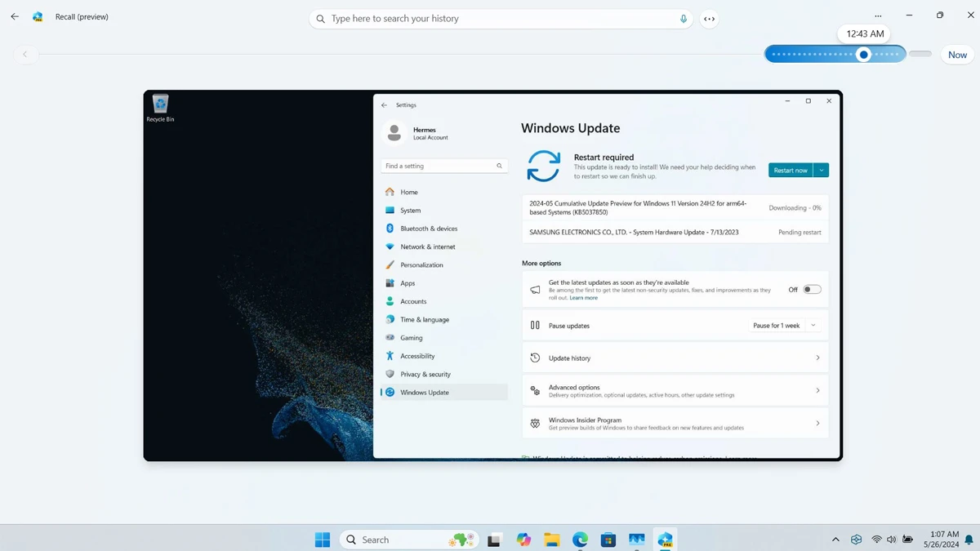Click the Type here to search history field
Screen dimensions: 980x551
[x=501, y=19]
